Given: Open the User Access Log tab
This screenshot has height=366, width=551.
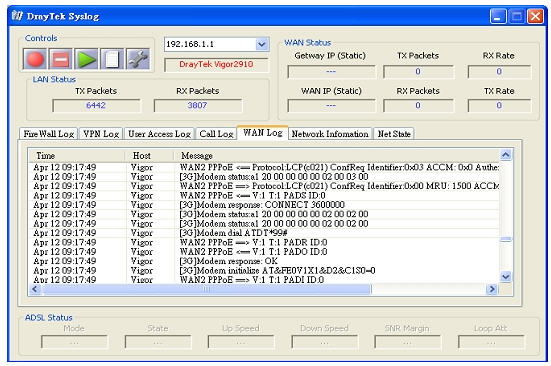Looking at the screenshot, I should pos(159,134).
